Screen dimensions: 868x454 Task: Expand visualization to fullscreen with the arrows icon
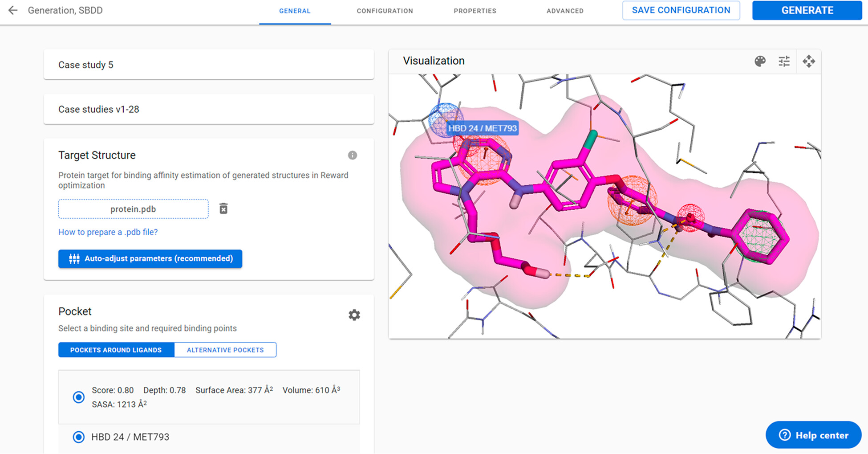(x=809, y=61)
